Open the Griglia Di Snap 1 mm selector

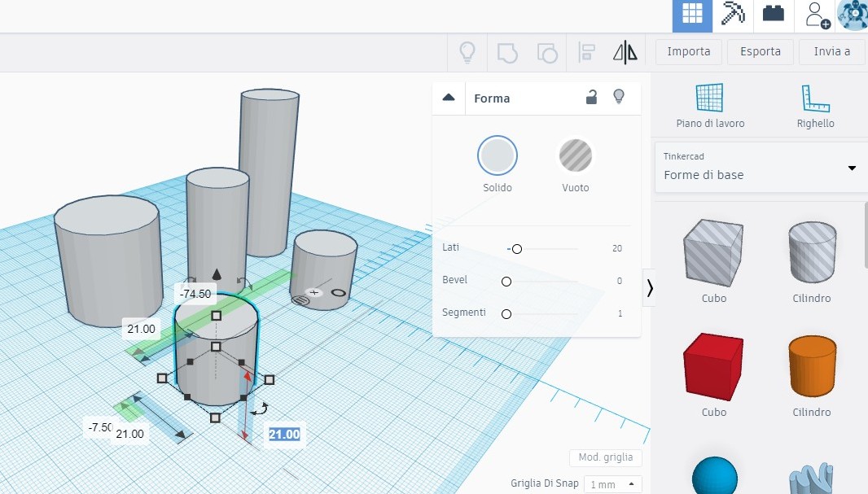click(612, 483)
